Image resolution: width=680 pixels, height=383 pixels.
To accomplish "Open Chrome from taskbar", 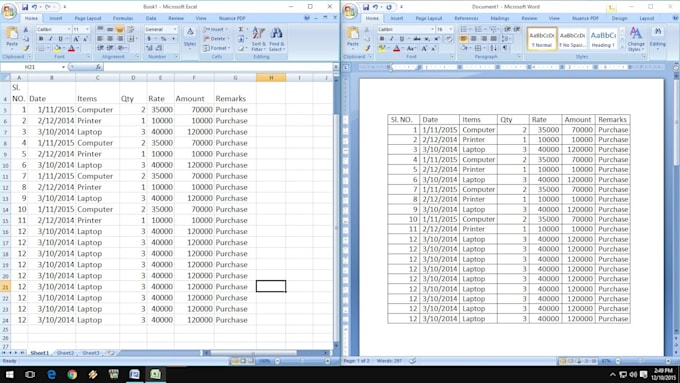I will coord(72,374).
